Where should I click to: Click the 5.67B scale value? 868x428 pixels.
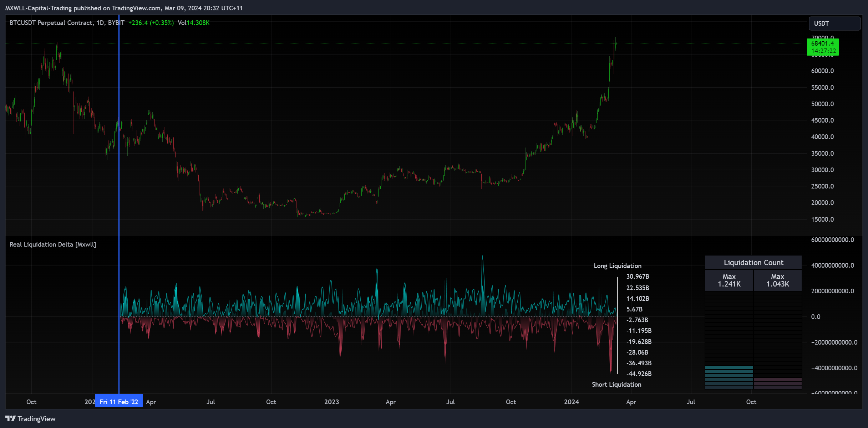pos(634,309)
